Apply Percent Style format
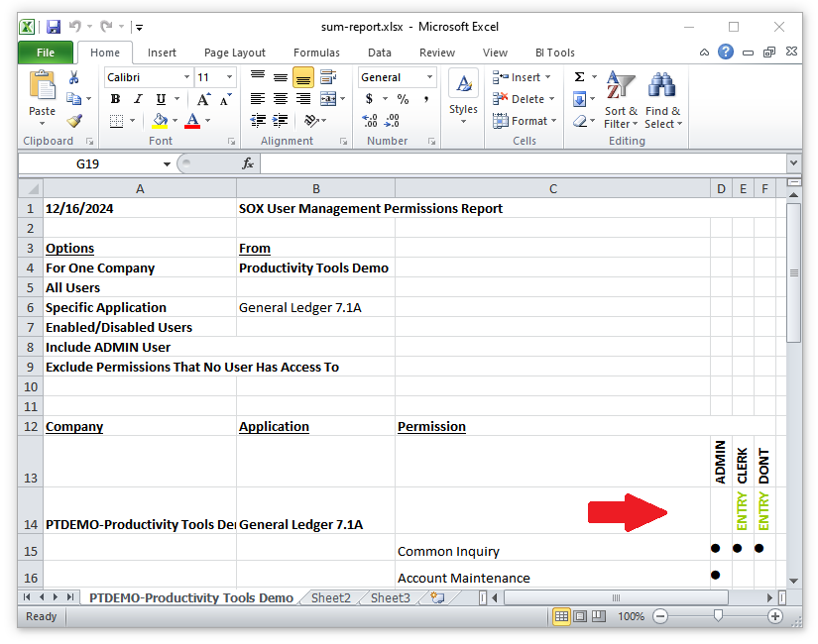The height and width of the screenshot is (644, 818). point(403,99)
